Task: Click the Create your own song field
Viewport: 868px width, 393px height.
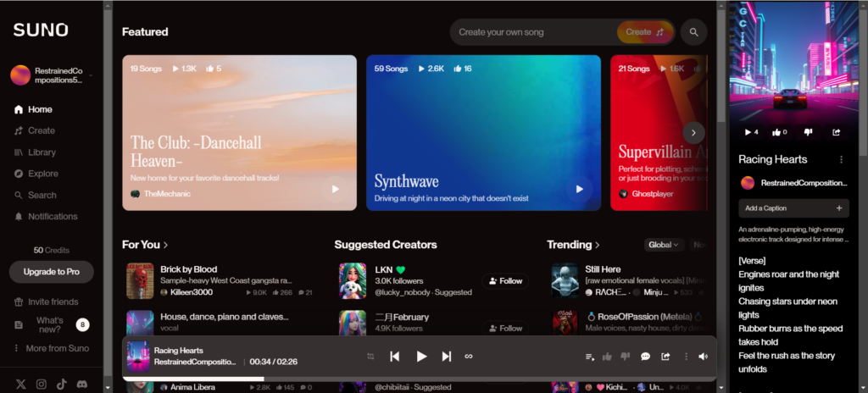Action: coord(534,32)
